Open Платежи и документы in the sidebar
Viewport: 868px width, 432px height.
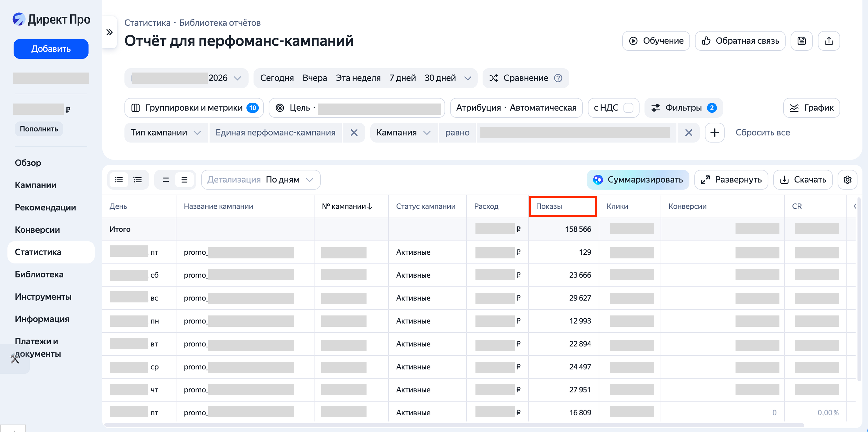coord(38,348)
